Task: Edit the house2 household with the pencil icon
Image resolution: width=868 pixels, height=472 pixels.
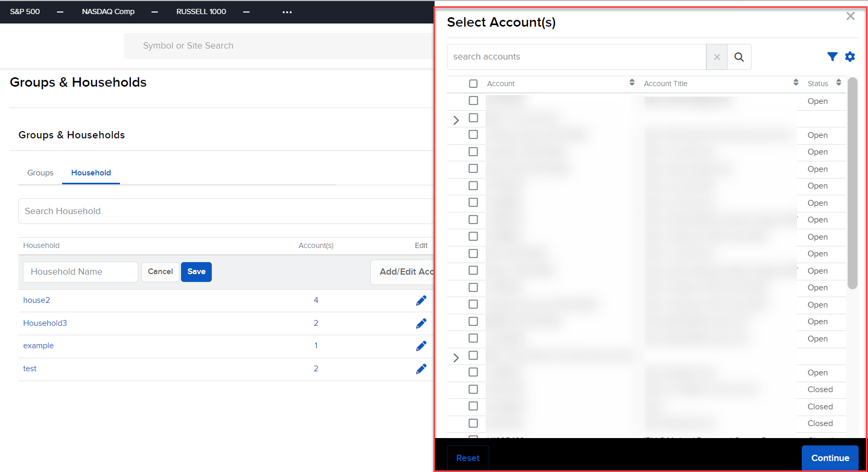Action: 421,300
